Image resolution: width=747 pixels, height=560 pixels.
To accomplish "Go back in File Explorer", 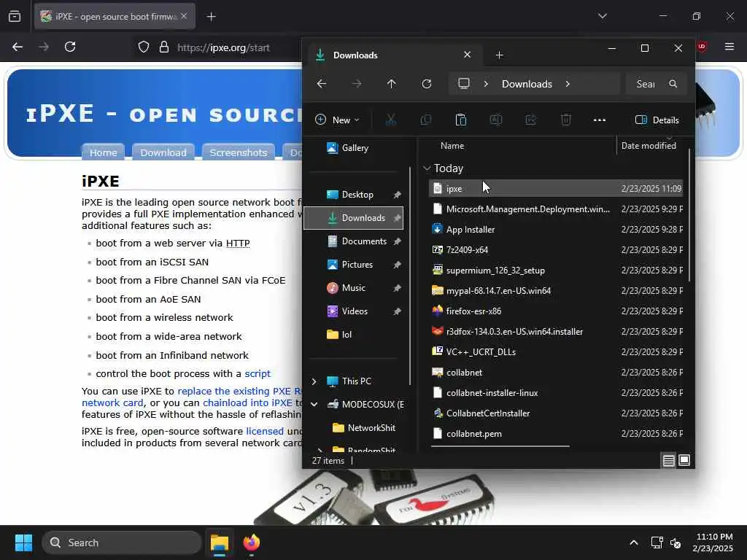I will coord(322,84).
